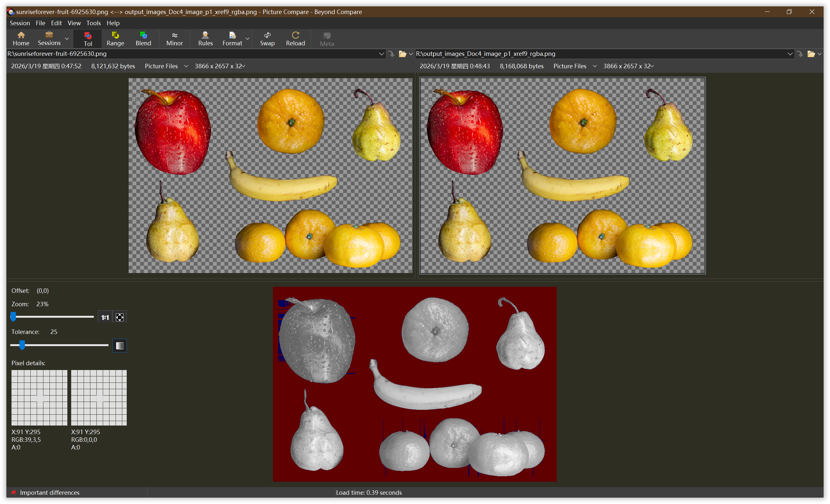This screenshot has width=830, height=504.
Task: Swap the left and right images
Action: pyautogui.click(x=267, y=38)
